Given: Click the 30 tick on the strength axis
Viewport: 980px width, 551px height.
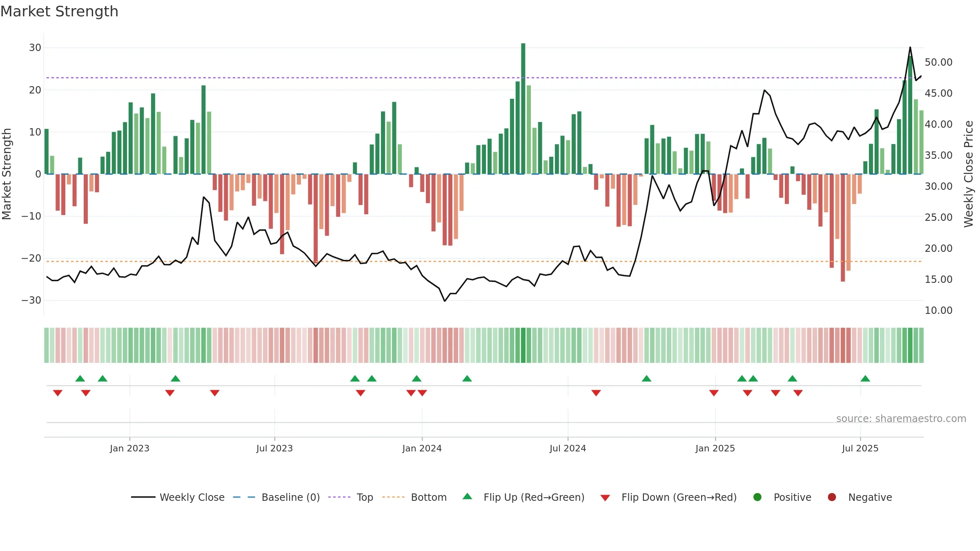Looking at the screenshot, I should pos(35,48).
